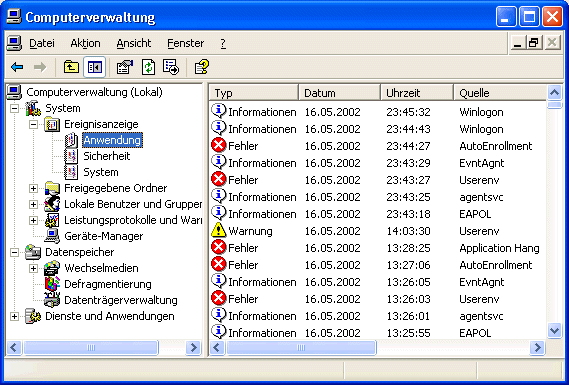569x385 pixels.
Task: Sort by the Uhrzeit column header
Action: (x=417, y=93)
